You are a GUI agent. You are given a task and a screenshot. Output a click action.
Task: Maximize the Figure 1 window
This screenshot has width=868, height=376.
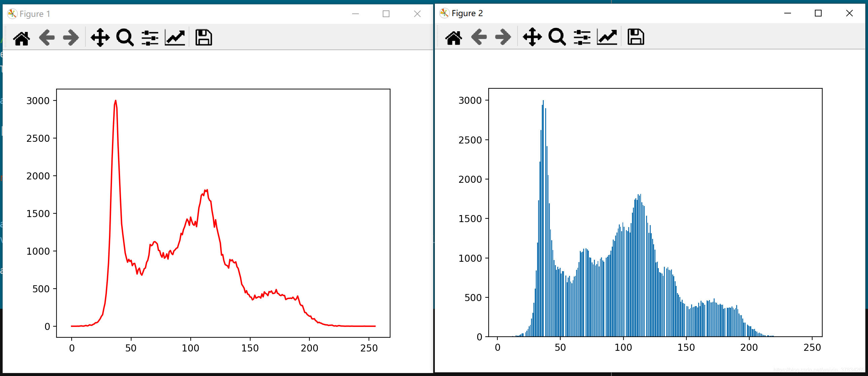(x=386, y=14)
